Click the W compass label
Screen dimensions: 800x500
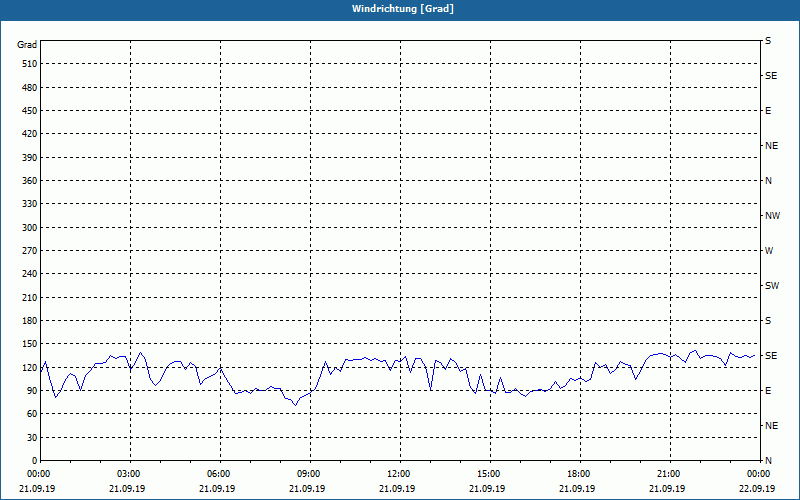[x=769, y=251]
